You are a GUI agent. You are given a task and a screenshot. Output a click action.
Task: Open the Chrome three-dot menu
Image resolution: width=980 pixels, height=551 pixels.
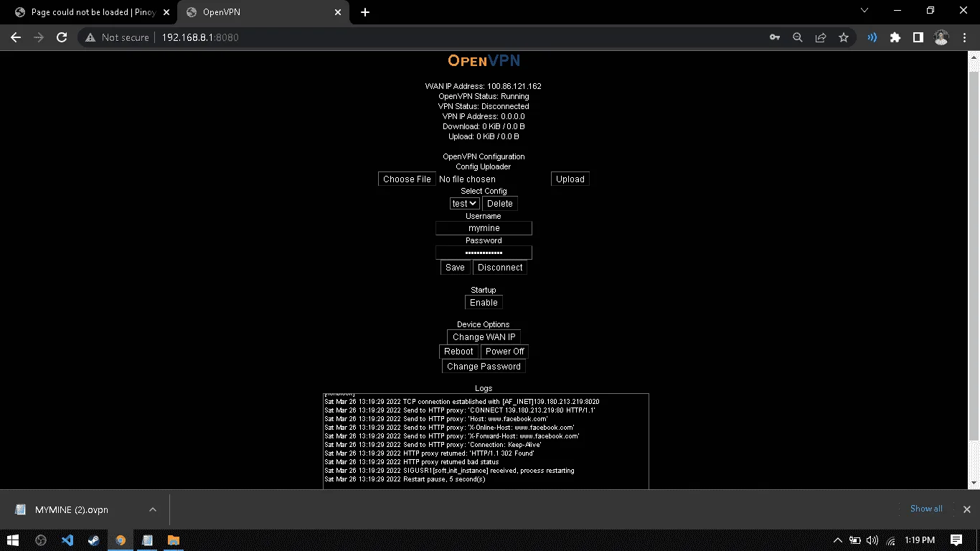coord(964,37)
